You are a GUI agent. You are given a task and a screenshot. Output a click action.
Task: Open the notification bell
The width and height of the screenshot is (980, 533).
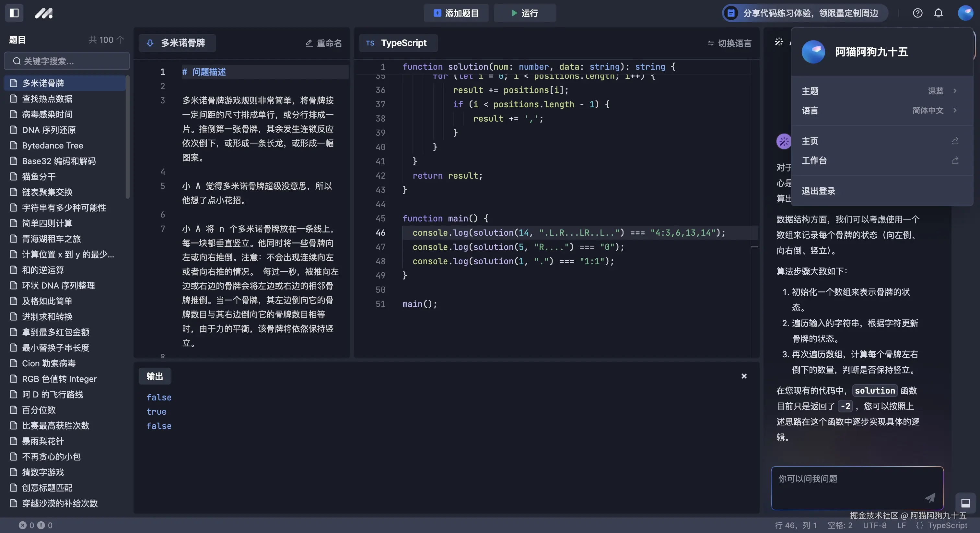point(938,13)
